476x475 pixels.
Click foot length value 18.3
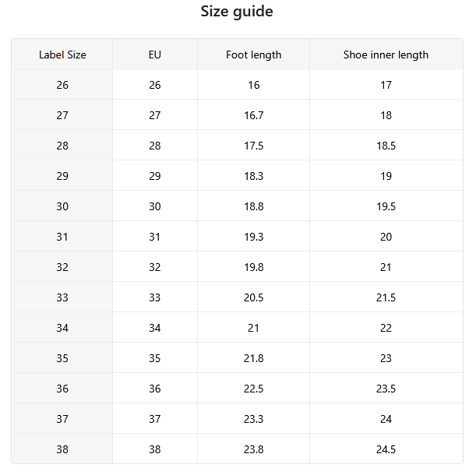coord(254,176)
